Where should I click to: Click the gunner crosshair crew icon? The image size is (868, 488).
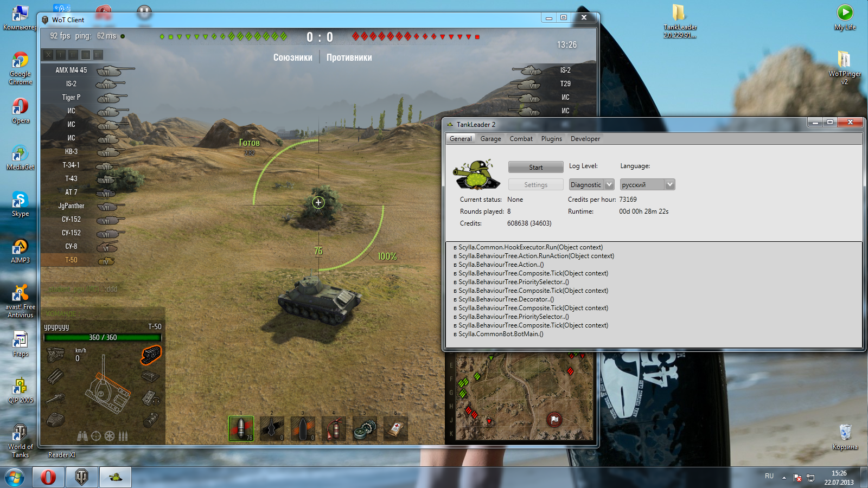pyautogui.click(x=96, y=436)
